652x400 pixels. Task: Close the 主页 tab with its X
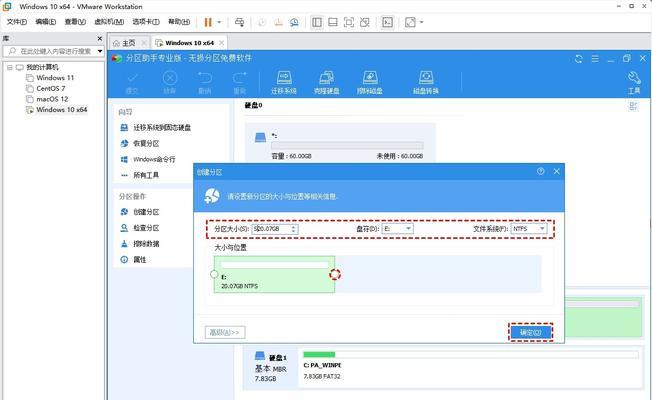tap(144, 43)
